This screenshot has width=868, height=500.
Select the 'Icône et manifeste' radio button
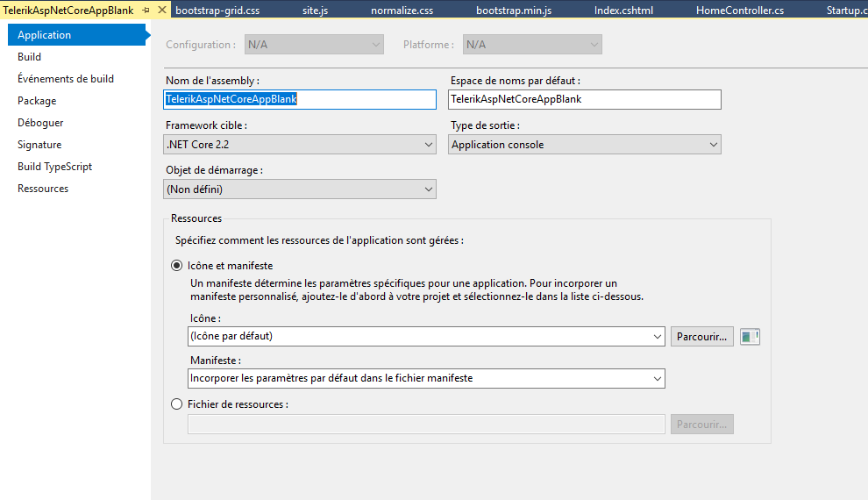click(177, 266)
